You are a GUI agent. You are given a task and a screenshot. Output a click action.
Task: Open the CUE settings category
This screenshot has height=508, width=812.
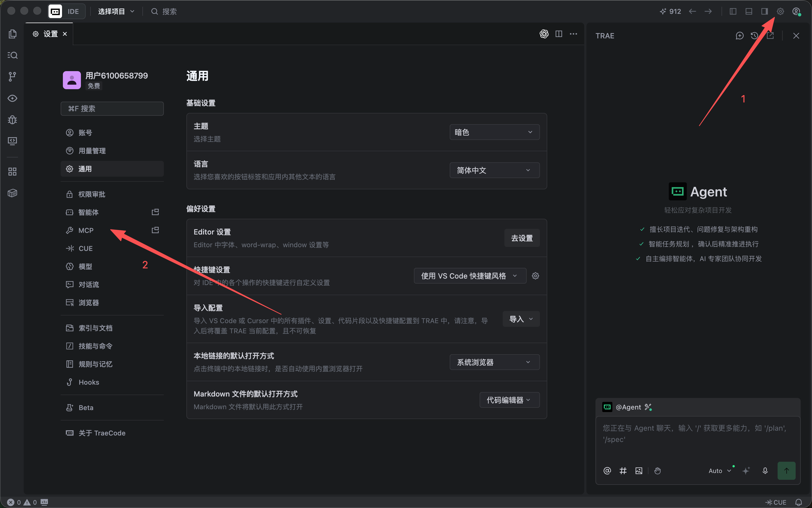[112, 249]
